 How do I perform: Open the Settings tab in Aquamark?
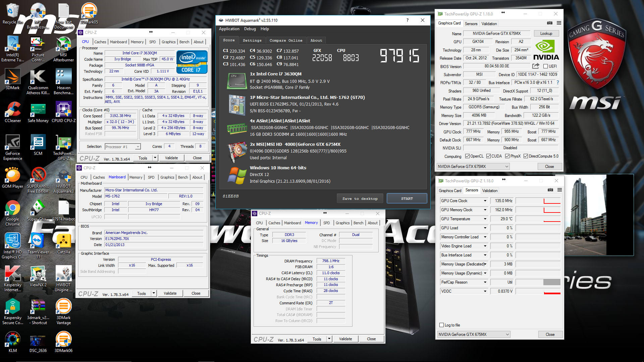coord(252,40)
